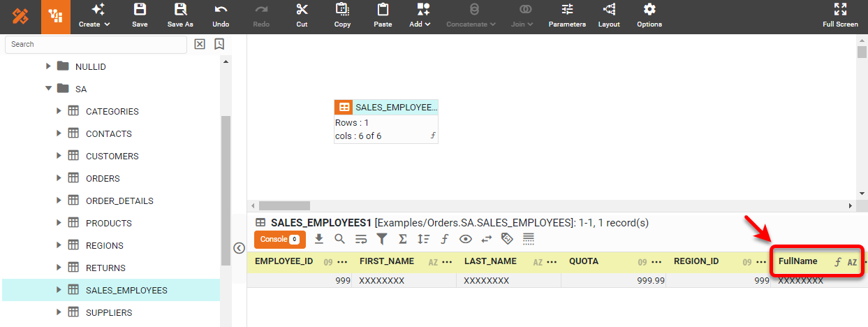The image size is (868, 327).
Task: Click the sigma aggregate icon
Action: pyautogui.click(x=402, y=239)
